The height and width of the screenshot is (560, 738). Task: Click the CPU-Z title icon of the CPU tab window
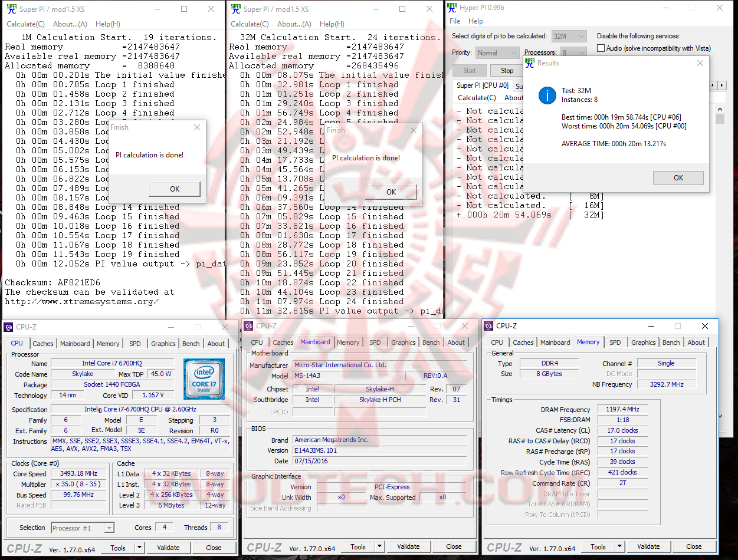9,327
